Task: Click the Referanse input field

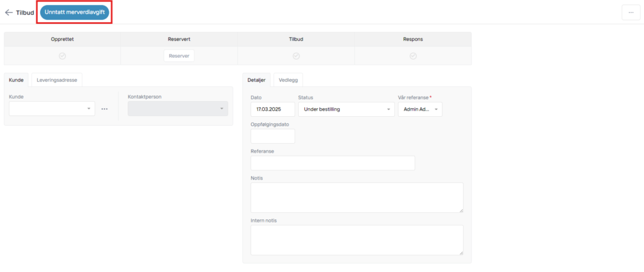Action: (333, 163)
